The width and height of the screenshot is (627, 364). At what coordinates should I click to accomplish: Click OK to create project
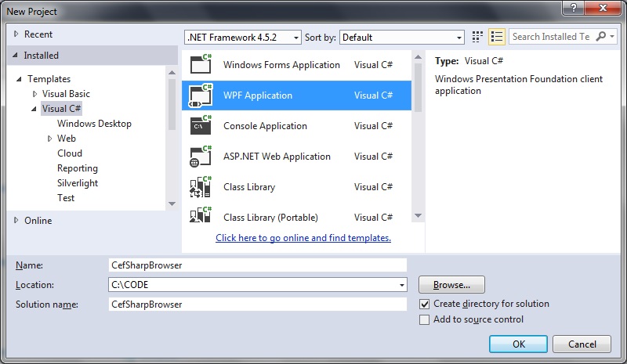click(x=518, y=344)
